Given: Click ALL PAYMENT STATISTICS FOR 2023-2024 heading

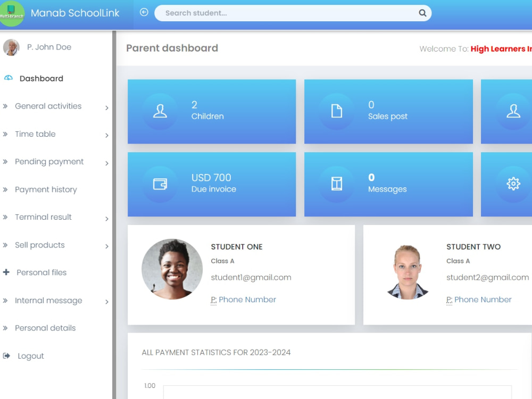Looking at the screenshot, I should pos(216,353).
